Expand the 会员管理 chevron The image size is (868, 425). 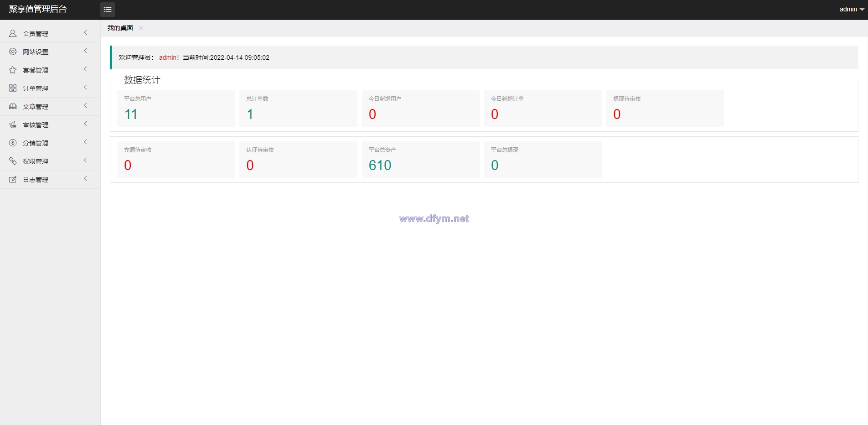tap(85, 32)
